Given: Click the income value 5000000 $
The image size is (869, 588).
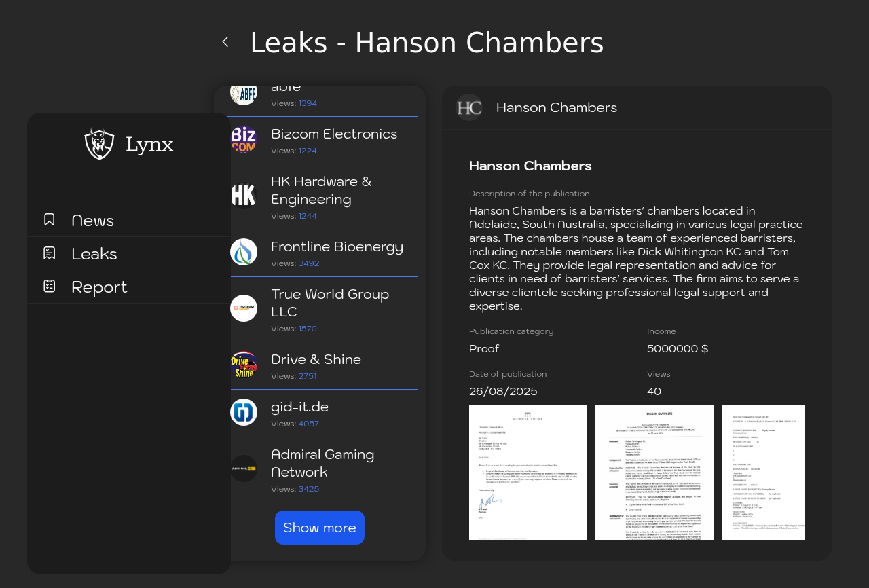Looking at the screenshot, I should tap(678, 349).
